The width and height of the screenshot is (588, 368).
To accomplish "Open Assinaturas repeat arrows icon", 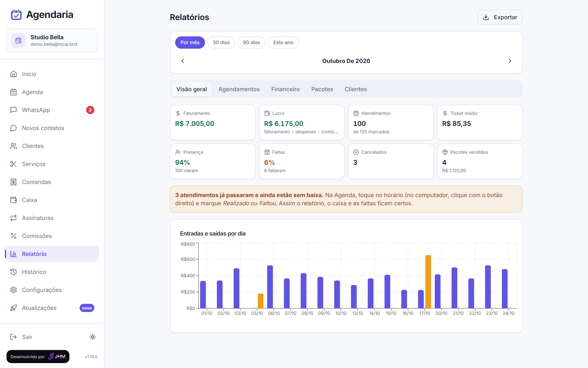I will tap(13, 218).
